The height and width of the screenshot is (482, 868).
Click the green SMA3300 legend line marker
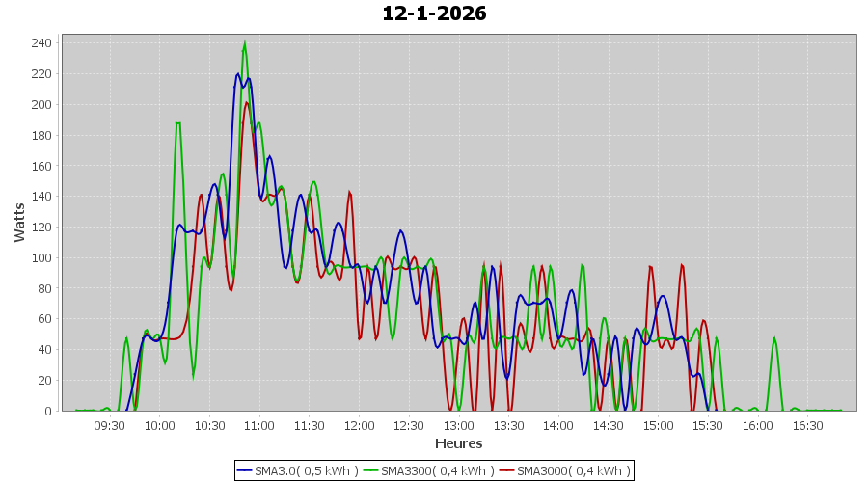pos(371,470)
